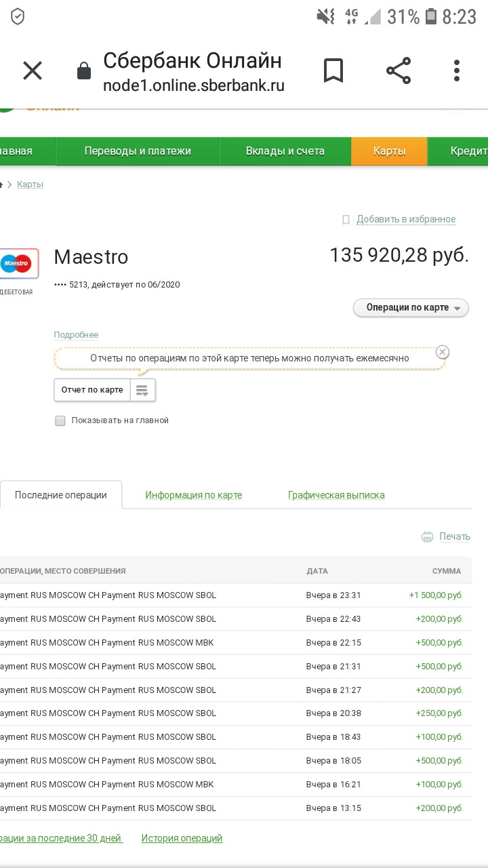Close the browser tab with X icon
Screen dimensions: 488x868
33,71
